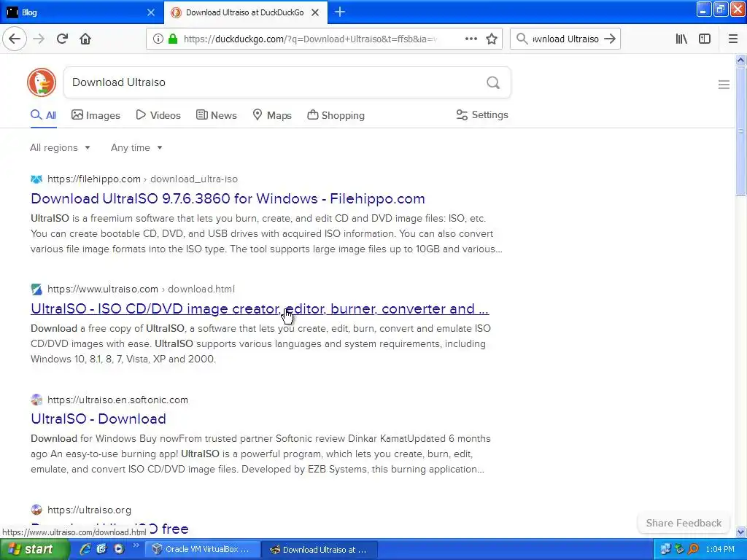
Task: Click the orange magnifier tray icon
Action: pos(693,550)
